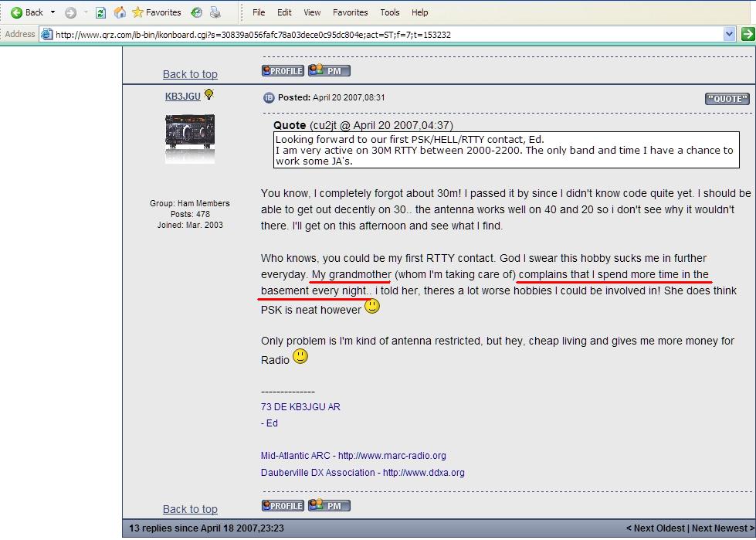756x540 pixels.
Task: Click the History toolbar icon
Action: pyautogui.click(x=196, y=12)
